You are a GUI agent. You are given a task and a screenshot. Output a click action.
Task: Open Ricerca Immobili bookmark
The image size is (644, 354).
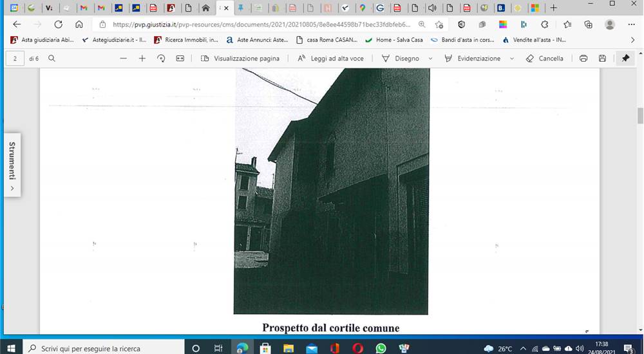pyautogui.click(x=186, y=40)
